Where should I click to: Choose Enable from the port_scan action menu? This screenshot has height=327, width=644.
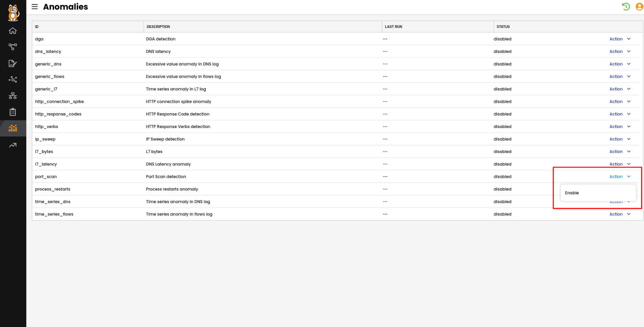pos(598,193)
